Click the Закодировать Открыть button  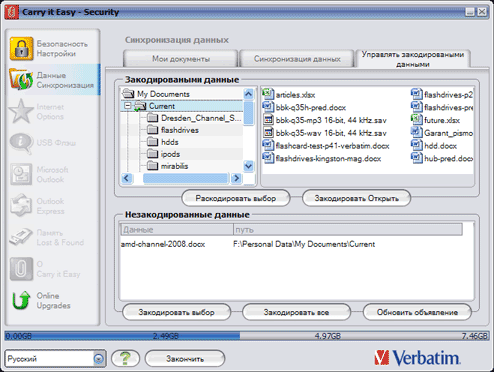[x=356, y=198]
